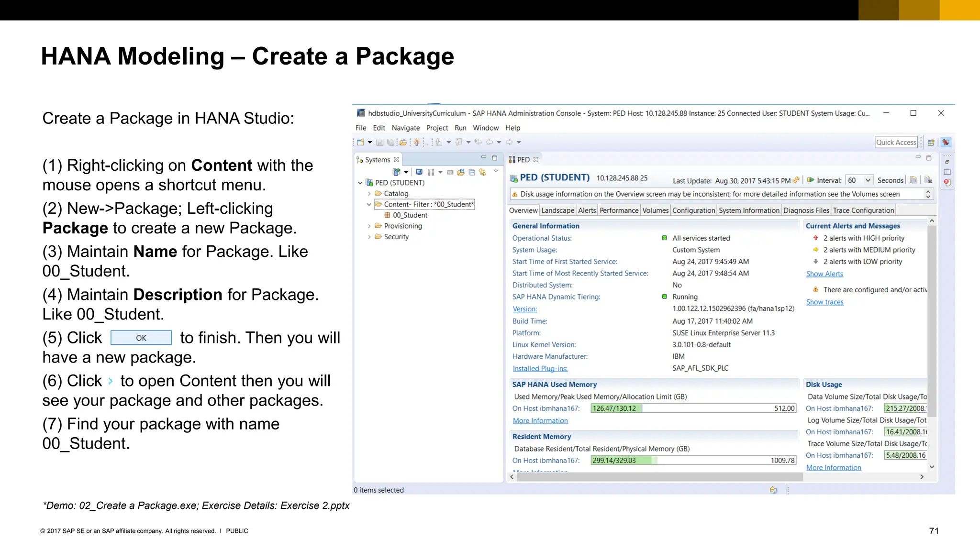Expand the Catalog folder
The height and width of the screenshot is (551, 980).
pos(369,194)
